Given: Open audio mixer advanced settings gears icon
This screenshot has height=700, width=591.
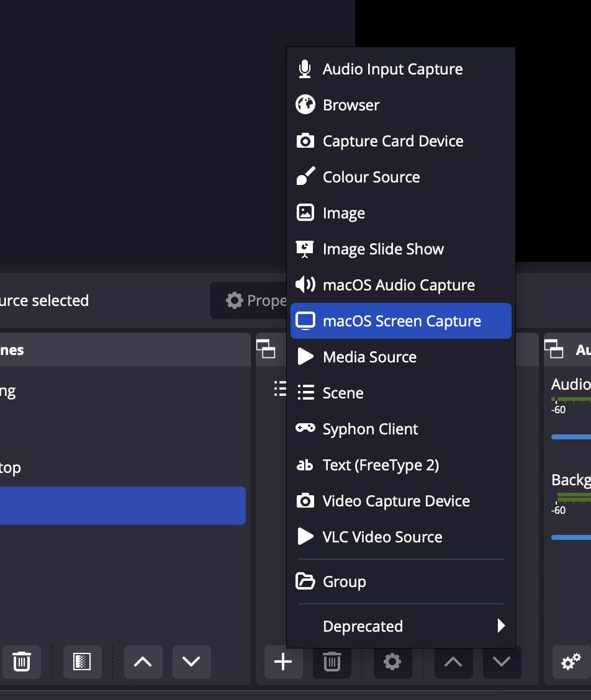Looking at the screenshot, I should click(x=571, y=662).
